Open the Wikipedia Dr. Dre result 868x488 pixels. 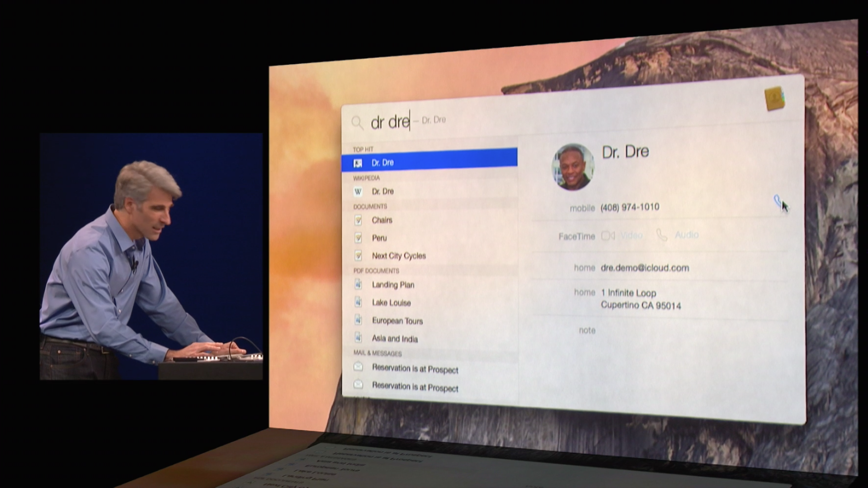(429, 192)
